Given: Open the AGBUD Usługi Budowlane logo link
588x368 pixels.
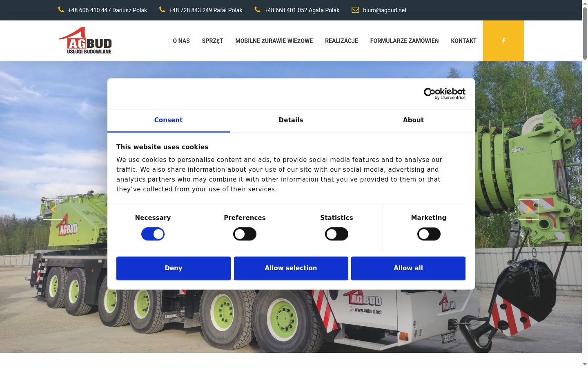Looking at the screenshot, I should (x=85, y=40).
